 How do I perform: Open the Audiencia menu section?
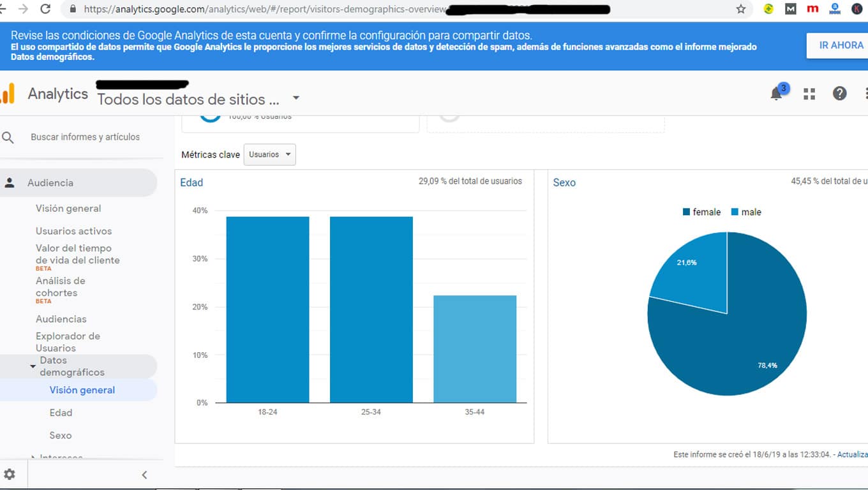(x=79, y=183)
